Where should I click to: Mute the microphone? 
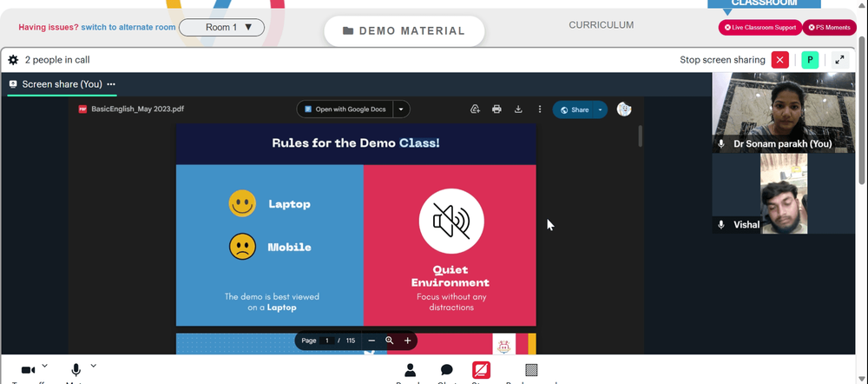click(x=76, y=370)
